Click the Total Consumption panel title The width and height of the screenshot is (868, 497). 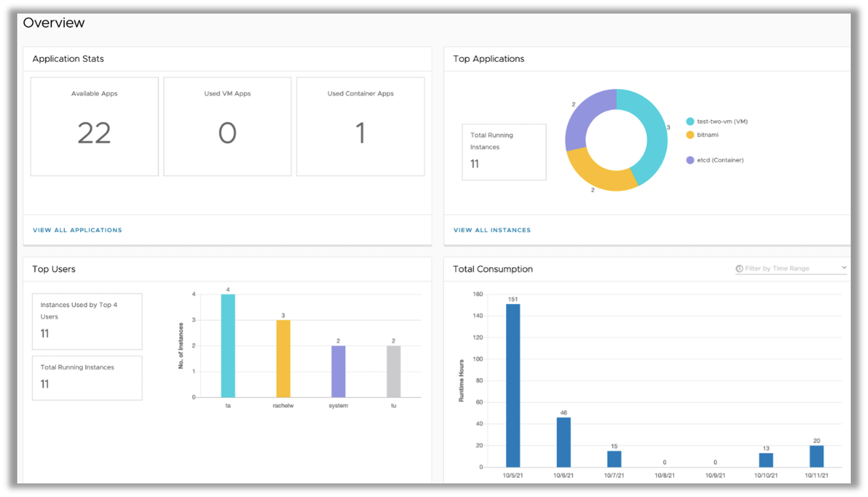click(x=493, y=269)
